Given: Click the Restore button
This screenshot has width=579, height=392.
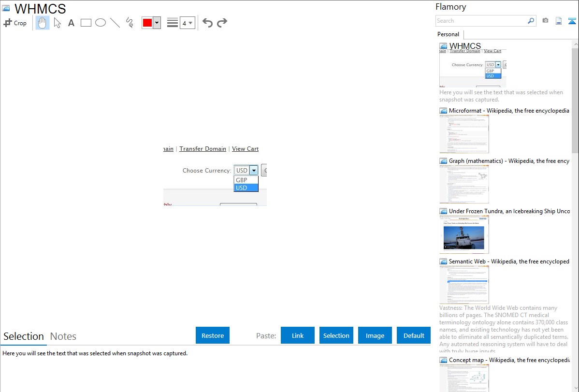Looking at the screenshot, I should point(213,335).
